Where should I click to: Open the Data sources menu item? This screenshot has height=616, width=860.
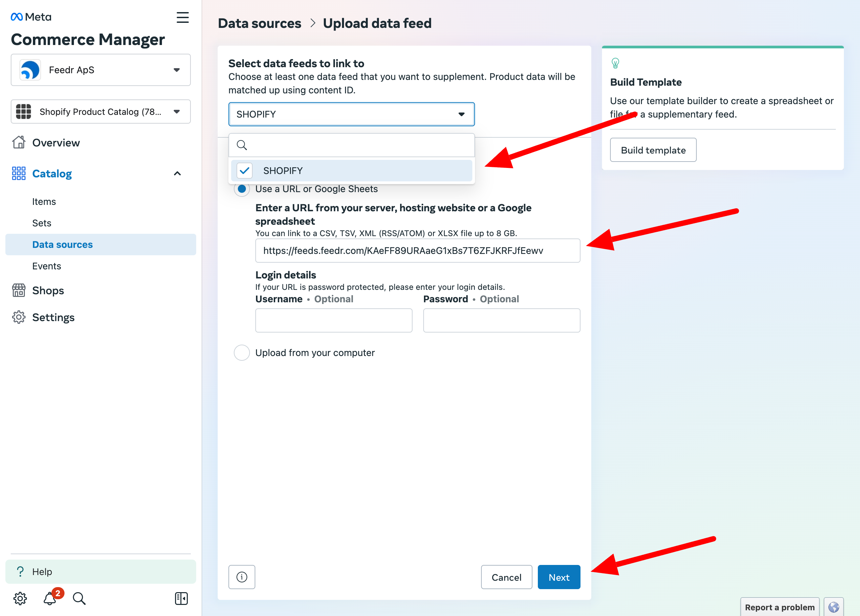click(x=63, y=244)
